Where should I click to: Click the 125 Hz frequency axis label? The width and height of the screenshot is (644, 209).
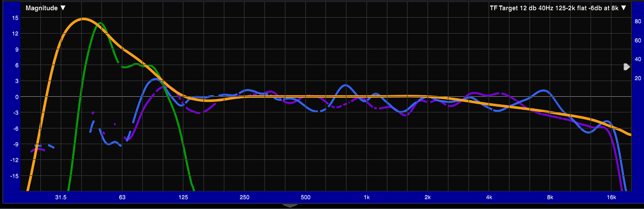point(183,197)
